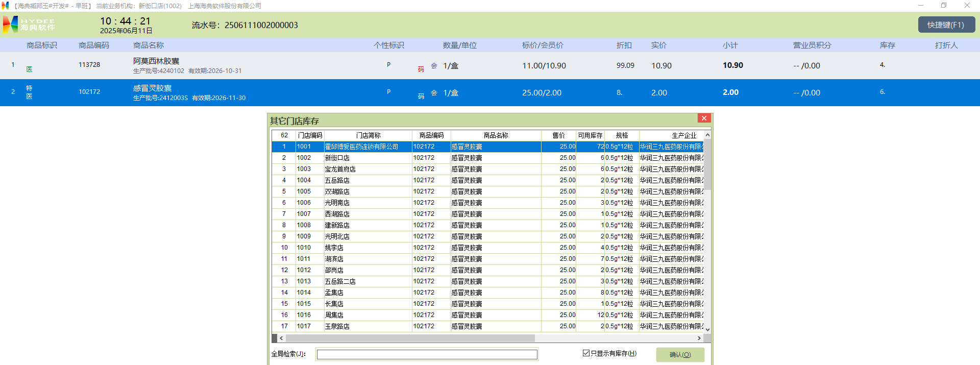Click the 确认(O) confirm button
980x365 pixels.
coord(680,355)
